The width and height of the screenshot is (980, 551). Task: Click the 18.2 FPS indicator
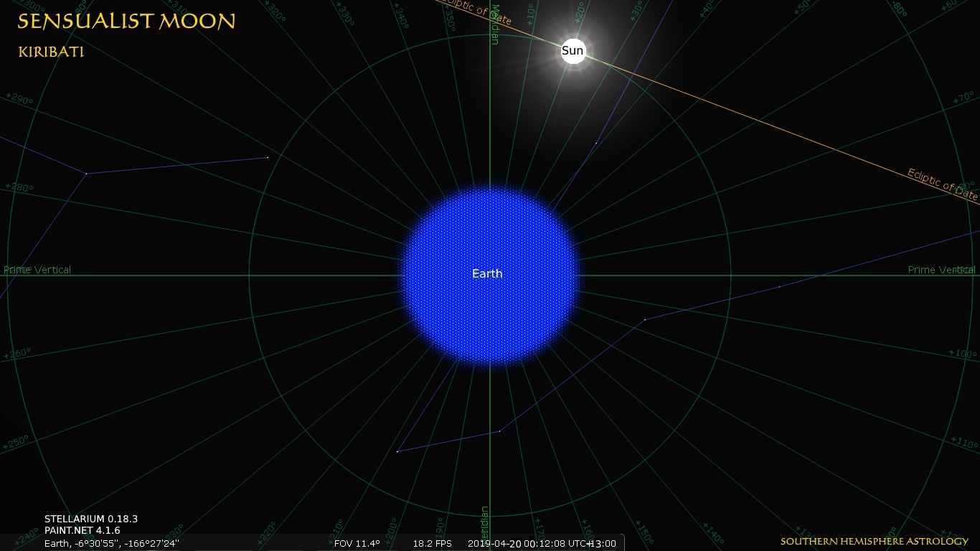coord(432,543)
